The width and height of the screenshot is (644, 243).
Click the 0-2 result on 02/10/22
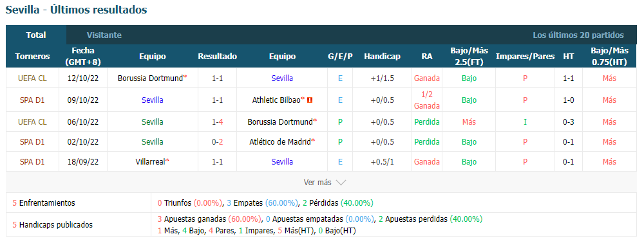217,142
